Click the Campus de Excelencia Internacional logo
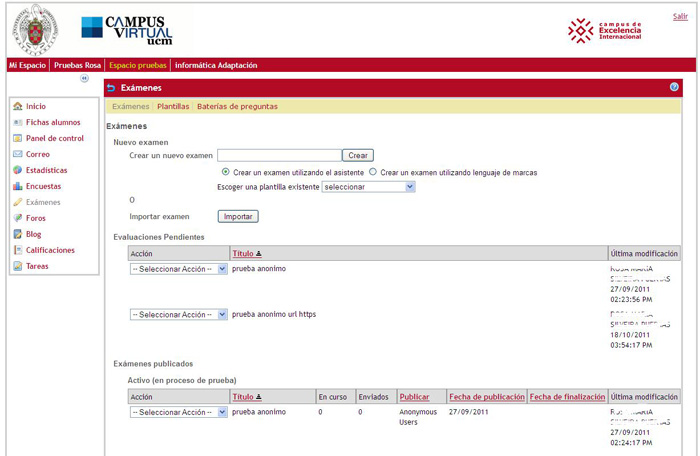700x456 pixels. click(604, 30)
